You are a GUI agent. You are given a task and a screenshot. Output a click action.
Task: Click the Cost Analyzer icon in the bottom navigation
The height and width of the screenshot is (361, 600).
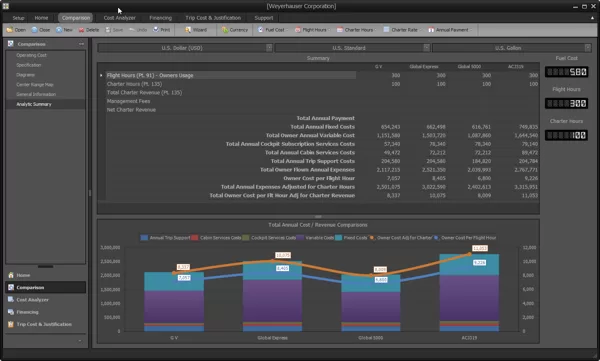(x=11, y=300)
